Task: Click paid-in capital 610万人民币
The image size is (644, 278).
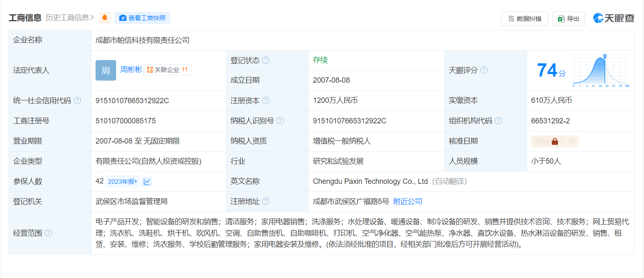Action: (551, 101)
